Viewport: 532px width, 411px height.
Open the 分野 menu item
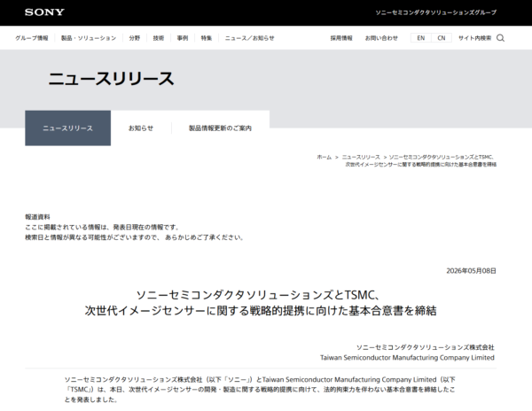pyautogui.click(x=135, y=38)
